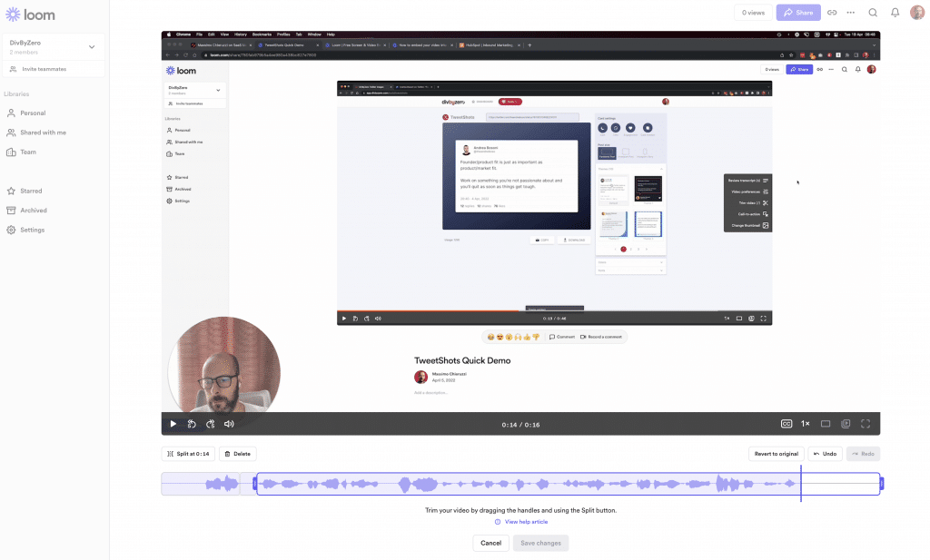Enter fullscreen mode
Screen dimensions: 930x560
pos(866,424)
